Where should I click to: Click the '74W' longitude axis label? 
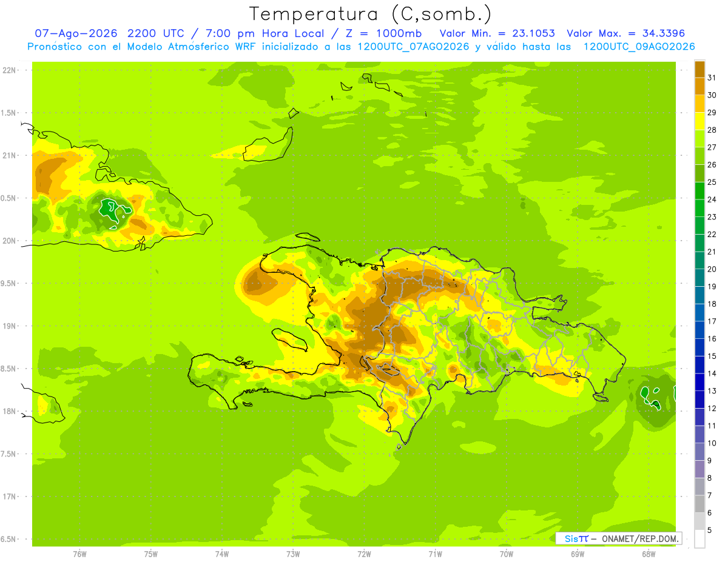[x=222, y=554]
